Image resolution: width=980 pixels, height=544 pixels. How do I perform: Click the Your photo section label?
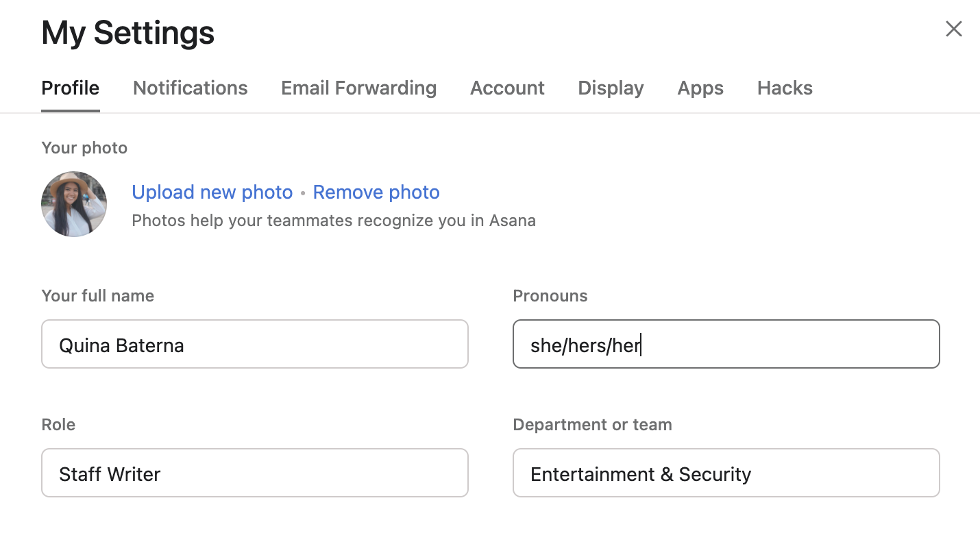click(84, 147)
